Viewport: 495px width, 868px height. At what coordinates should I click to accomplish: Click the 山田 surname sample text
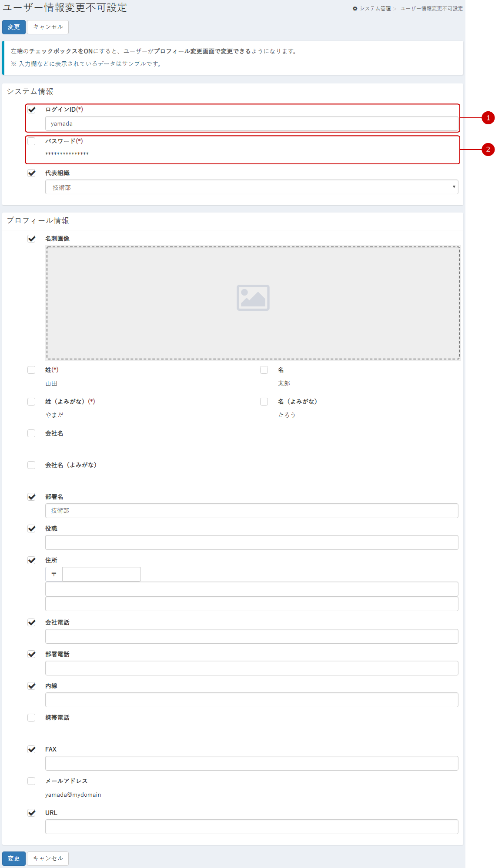coord(51,383)
